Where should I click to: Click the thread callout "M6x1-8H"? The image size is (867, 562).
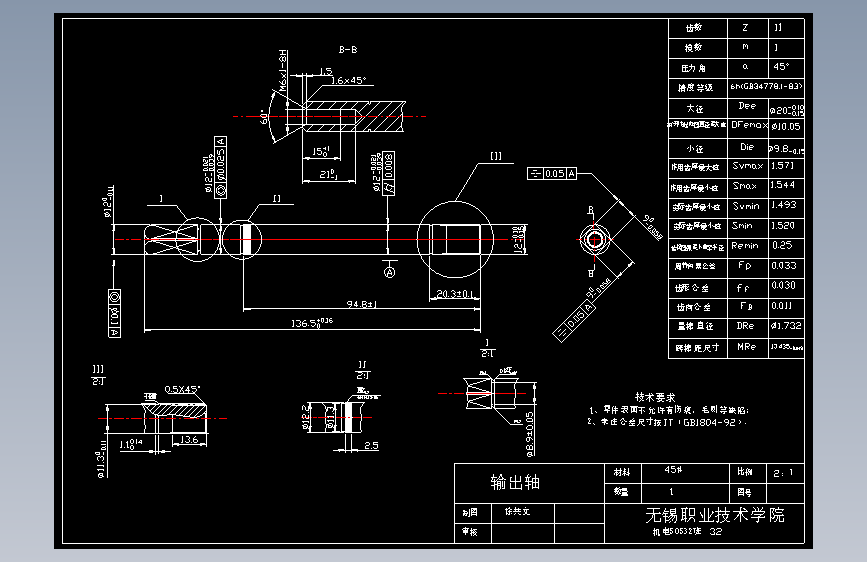click(x=283, y=71)
